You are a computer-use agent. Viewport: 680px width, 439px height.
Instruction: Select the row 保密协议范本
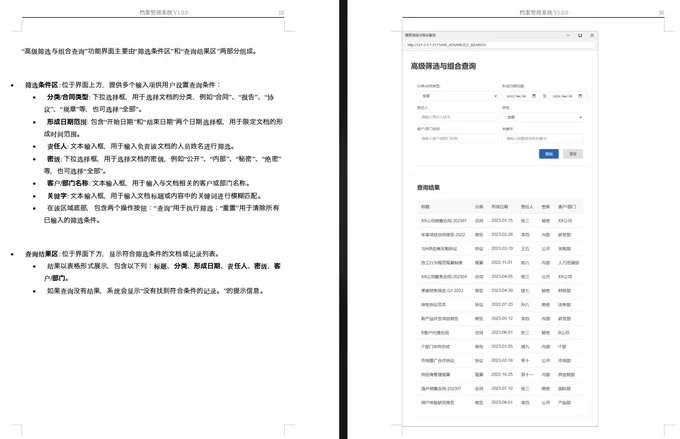500,305
